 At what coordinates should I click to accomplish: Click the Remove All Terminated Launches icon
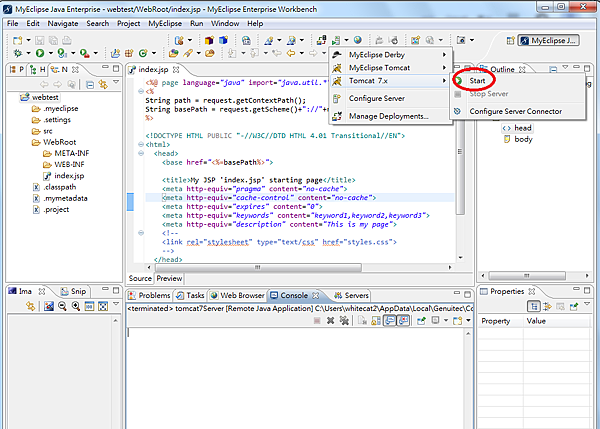coord(344,321)
